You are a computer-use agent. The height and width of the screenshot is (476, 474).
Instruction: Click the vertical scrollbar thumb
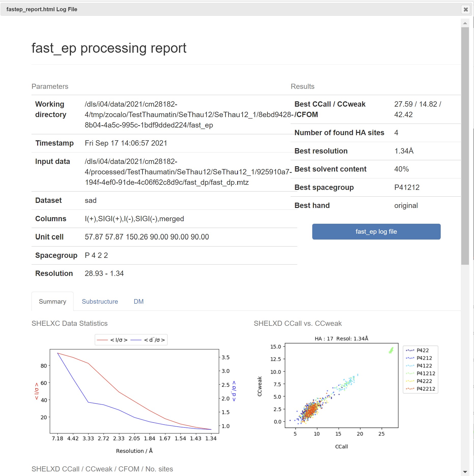465,146
